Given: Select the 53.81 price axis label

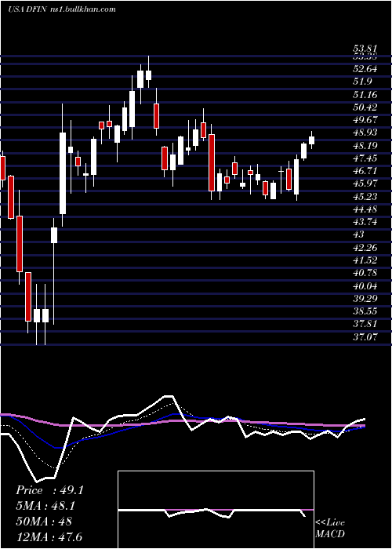Looking at the screenshot, I should (365, 49).
